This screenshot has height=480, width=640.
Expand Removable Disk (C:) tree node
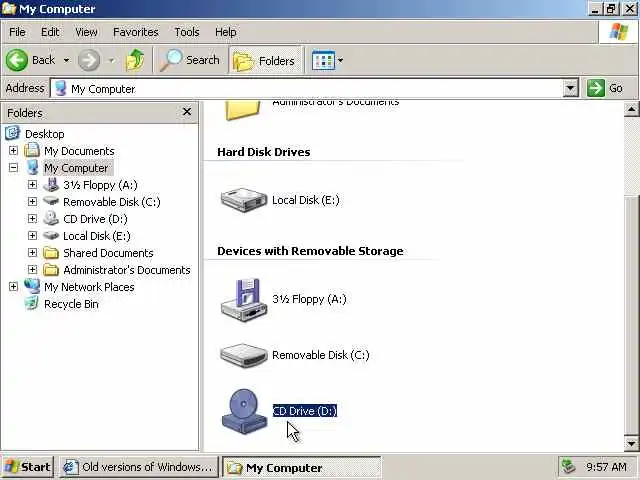click(32, 202)
